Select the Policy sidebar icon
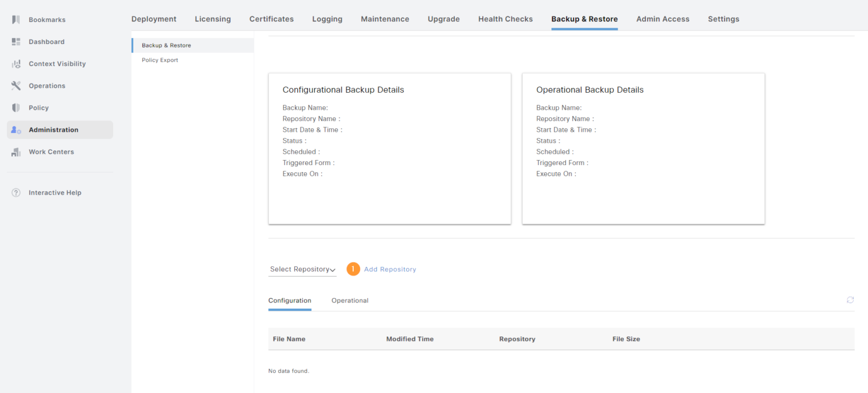 15,107
